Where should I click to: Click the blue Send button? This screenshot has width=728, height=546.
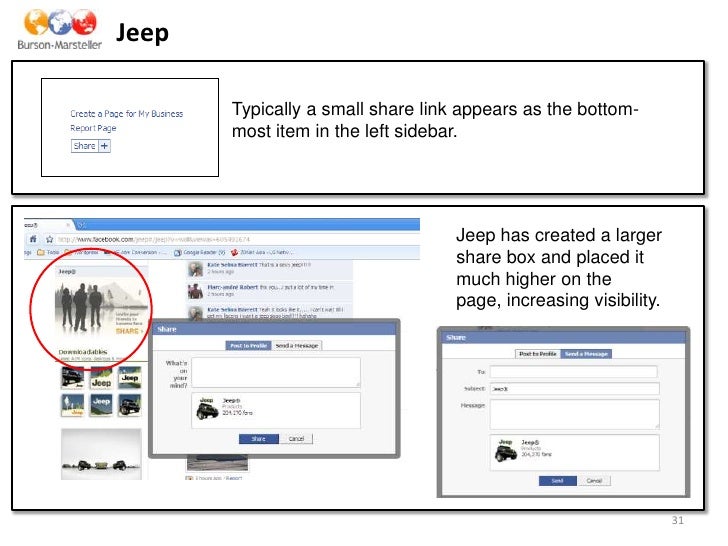[x=558, y=481]
